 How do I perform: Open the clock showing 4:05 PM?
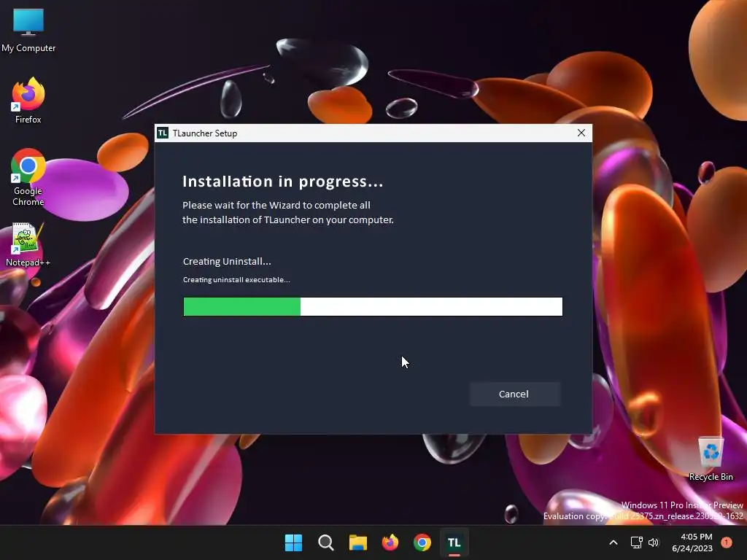692,542
